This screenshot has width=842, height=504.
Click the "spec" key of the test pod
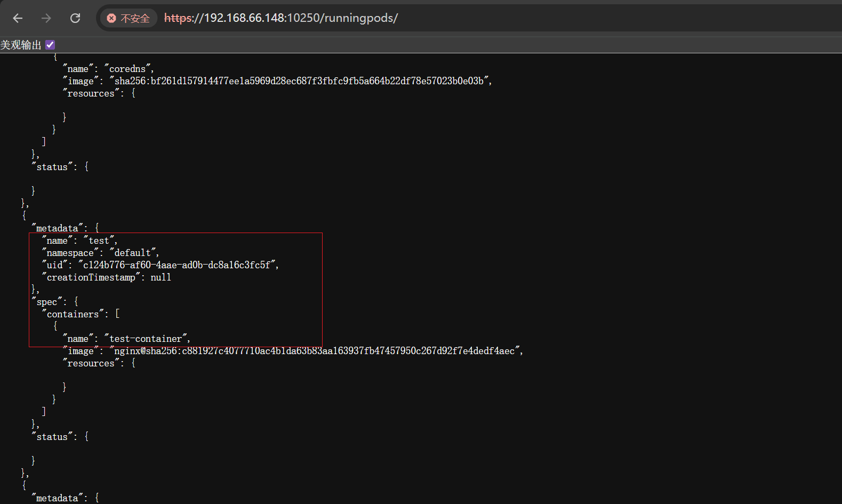coord(47,302)
